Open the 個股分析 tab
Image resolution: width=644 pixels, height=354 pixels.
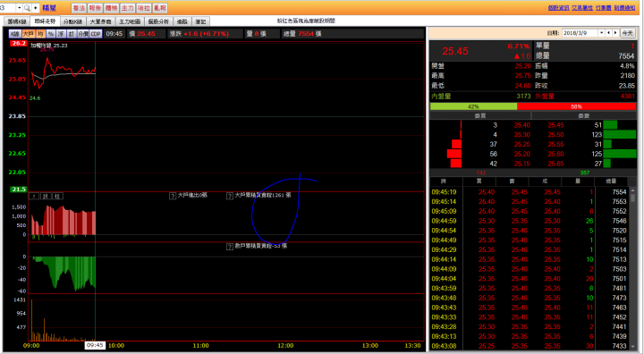point(158,21)
